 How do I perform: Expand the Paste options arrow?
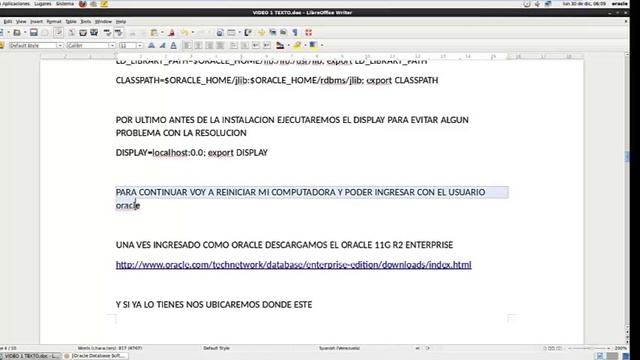[x=162, y=33]
